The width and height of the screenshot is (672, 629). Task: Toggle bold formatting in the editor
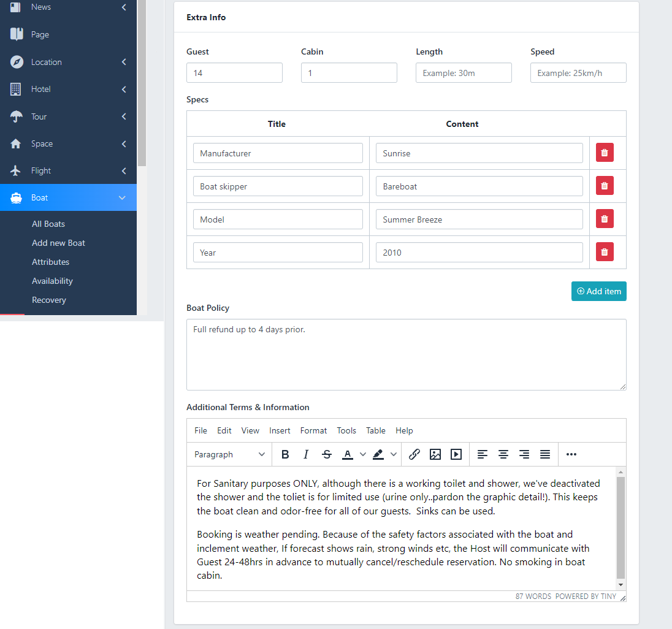(285, 454)
